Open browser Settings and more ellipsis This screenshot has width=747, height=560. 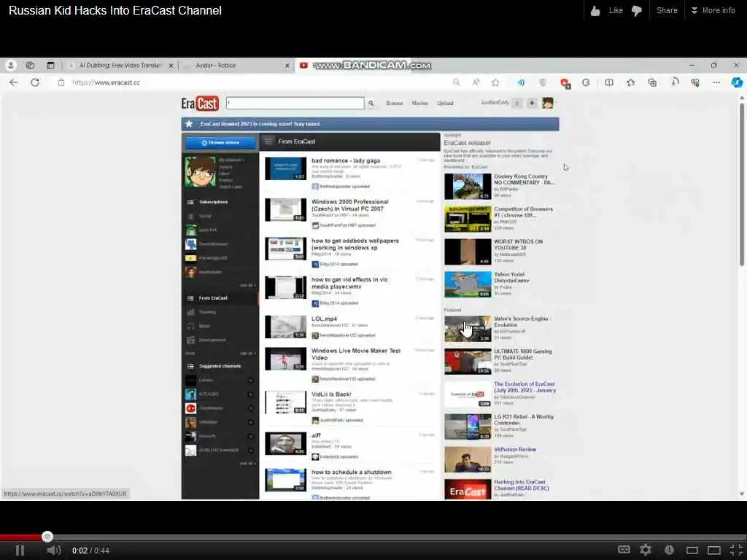coord(716,82)
